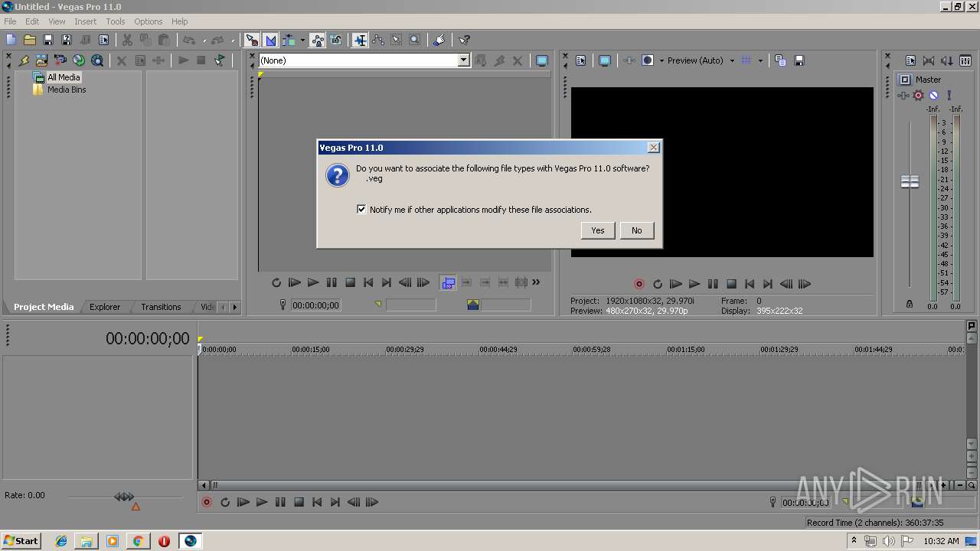The height and width of the screenshot is (551, 980).
Task: Click the Lock Envelopes to Events icon
Action: [317, 40]
